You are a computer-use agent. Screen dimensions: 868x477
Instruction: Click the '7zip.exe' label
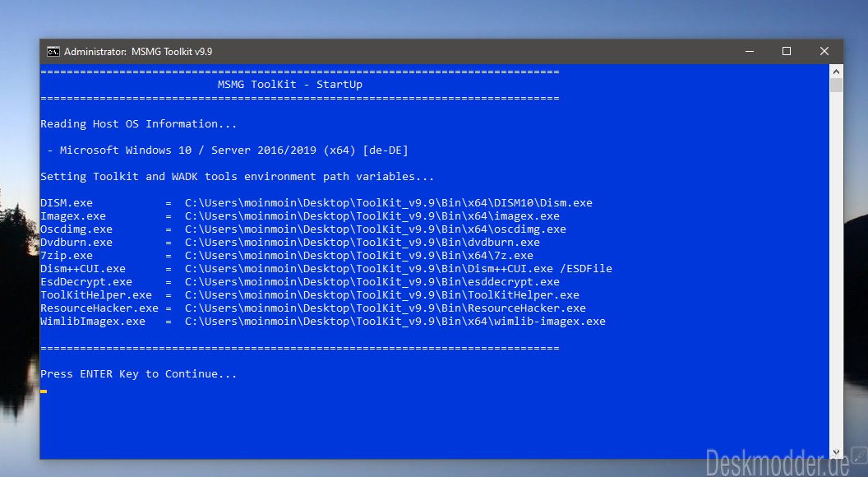tap(67, 256)
